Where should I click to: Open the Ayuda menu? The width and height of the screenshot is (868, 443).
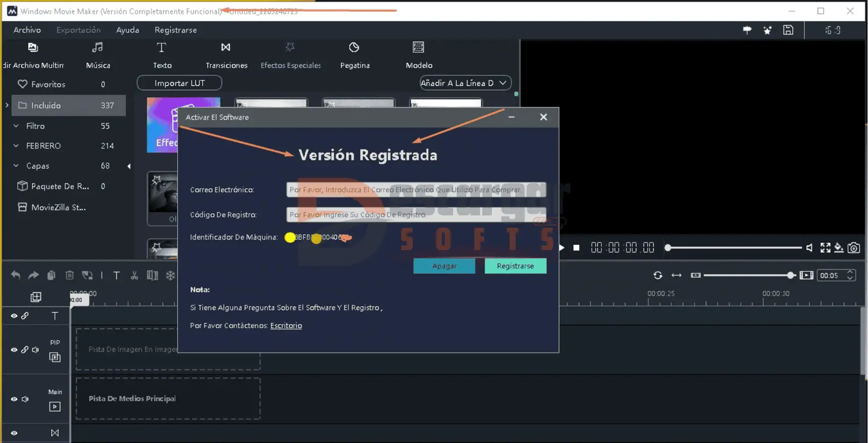coord(127,30)
